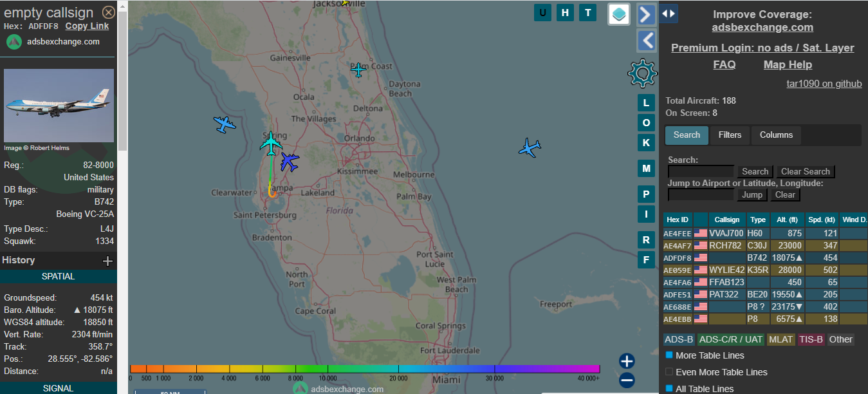Toggle the L map button
The image size is (868, 394).
(x=647, y=103)
